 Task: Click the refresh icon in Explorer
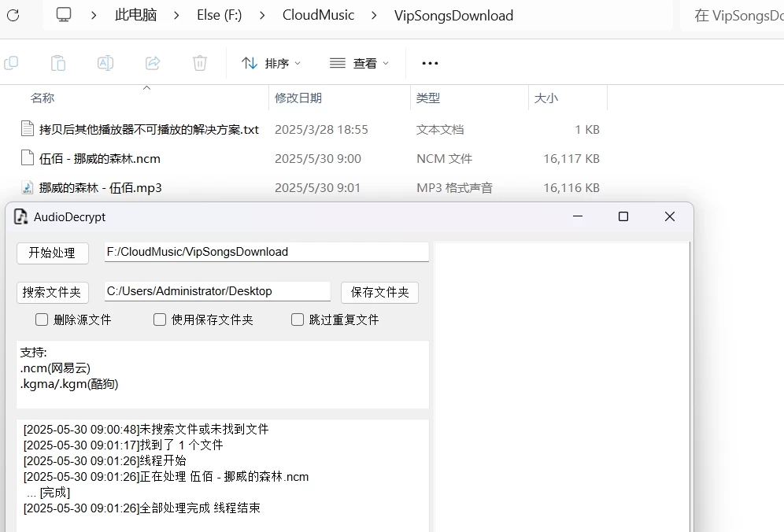[13, 16]
